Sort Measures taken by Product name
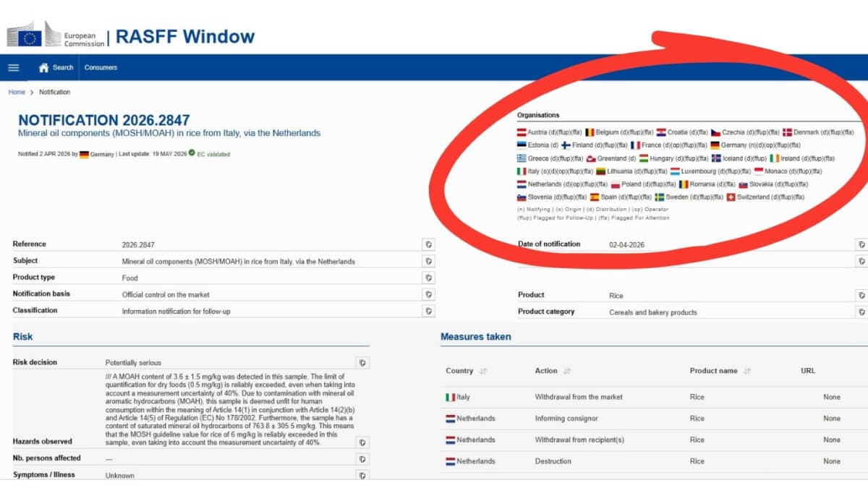This screenshot has height=488, width=868. tap(747, 371)
